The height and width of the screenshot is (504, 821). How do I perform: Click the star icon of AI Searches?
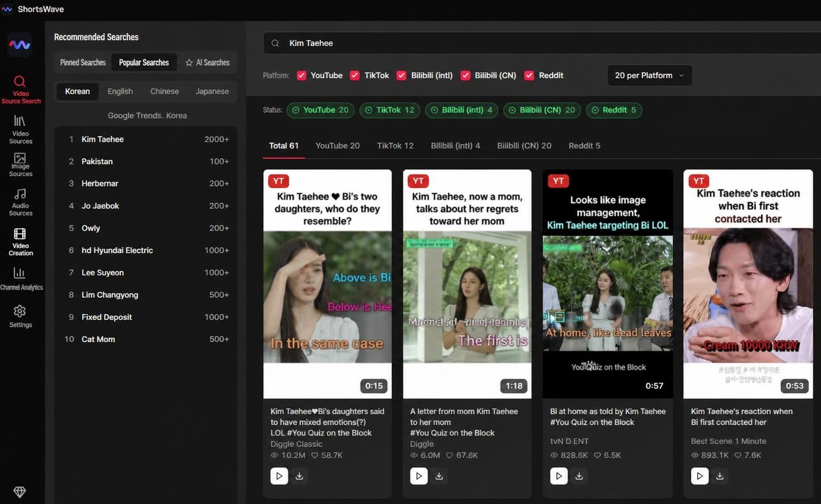189,63
